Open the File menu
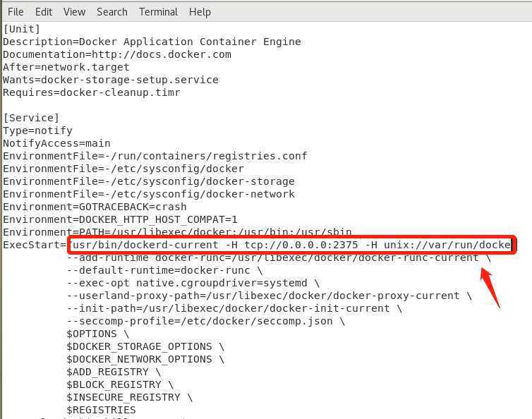 point(16,12)
